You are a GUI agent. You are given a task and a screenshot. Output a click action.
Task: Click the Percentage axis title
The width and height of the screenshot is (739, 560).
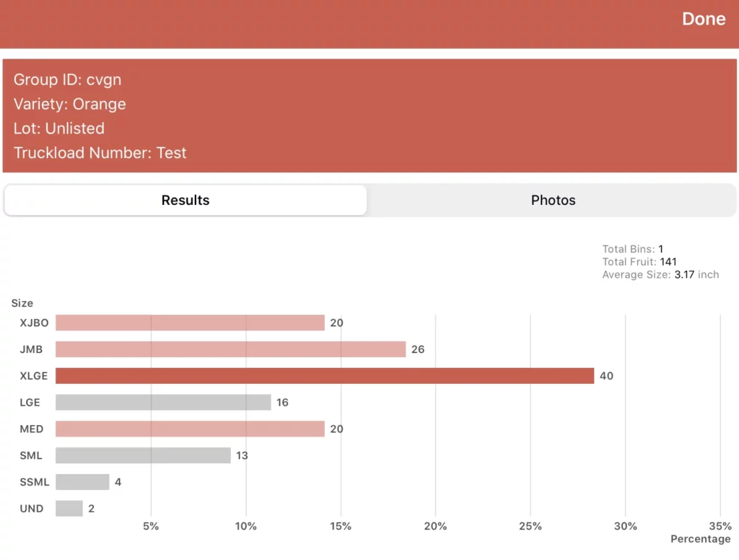700,539
